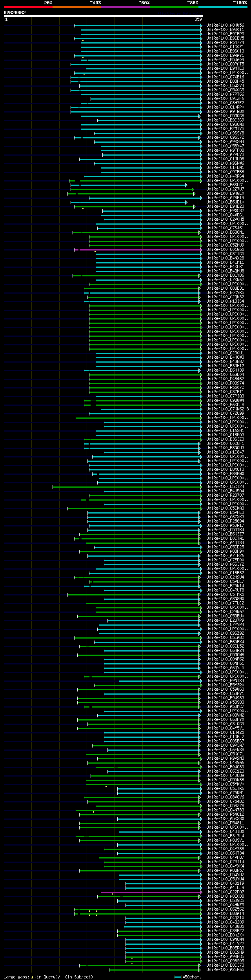Select the UniRef100_C5YKV0 entry
The image size is (251, 980).
(225, 784)
